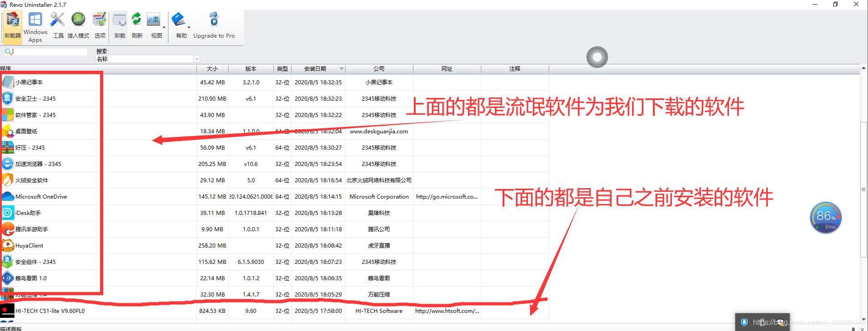This screenshot has width=868, height=331.
Task: Select HI-TECH C51-lite V9.60PL0 icon
Action: pyautogui.click(x=8, y=311)
